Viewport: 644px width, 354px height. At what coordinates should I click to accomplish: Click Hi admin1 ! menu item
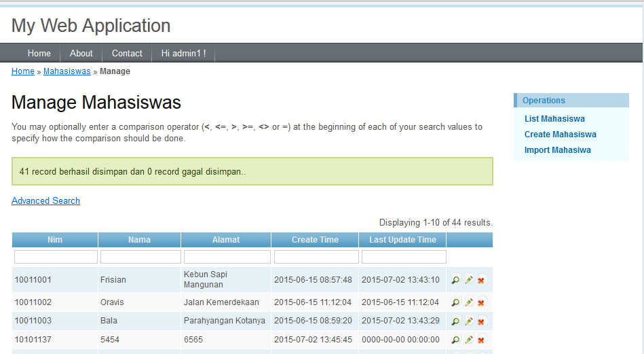coord(183,54)
